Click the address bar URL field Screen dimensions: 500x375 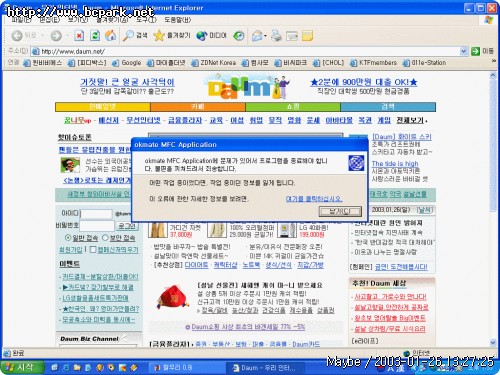pyautogui.click(x=249, y=51)
